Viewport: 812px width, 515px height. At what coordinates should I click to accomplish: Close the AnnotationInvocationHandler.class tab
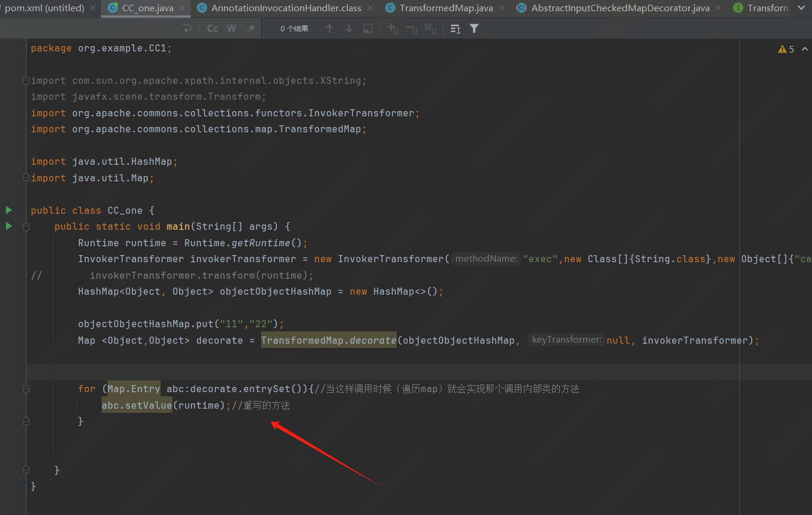click(370, 8)
